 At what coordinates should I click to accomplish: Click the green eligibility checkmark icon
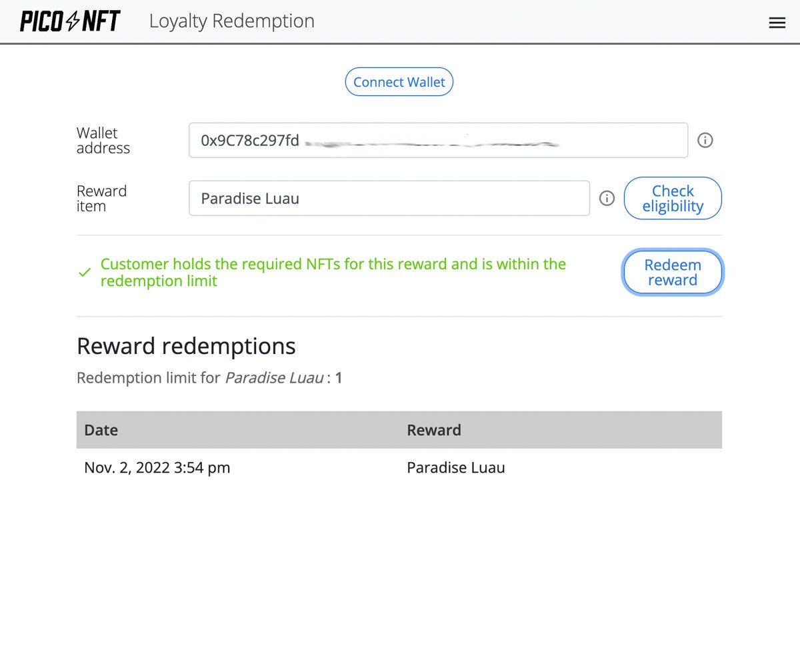coord(84,272)
